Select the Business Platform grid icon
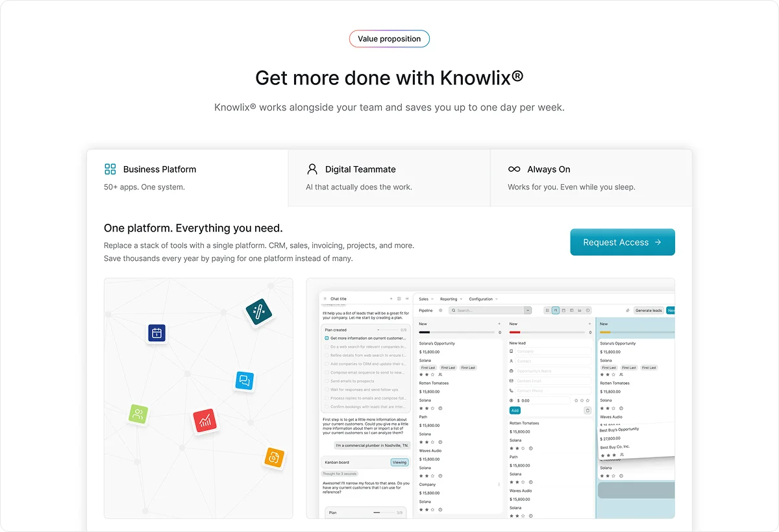Viewport: 779px width, 532px height. (109, 169)
